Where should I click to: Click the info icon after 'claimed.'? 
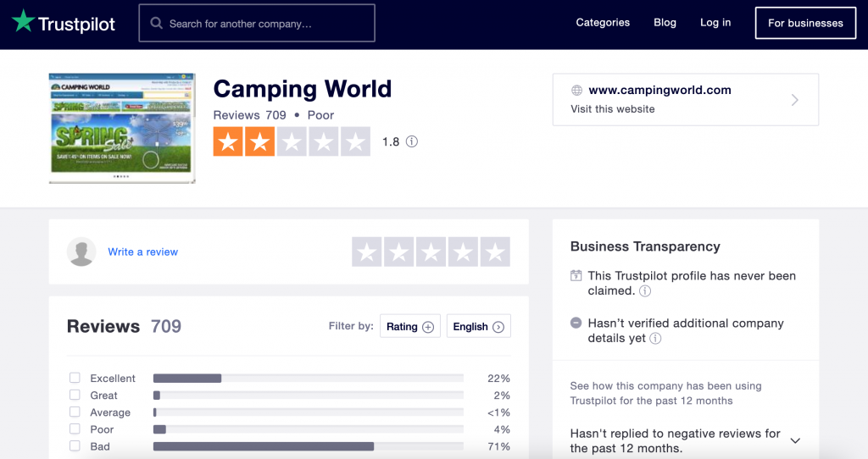(645, 291)
